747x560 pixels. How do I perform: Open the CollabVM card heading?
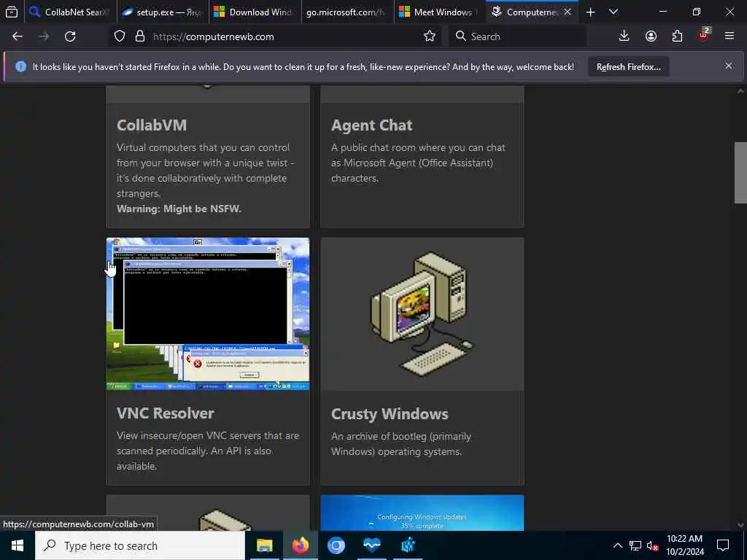(152, 125)
